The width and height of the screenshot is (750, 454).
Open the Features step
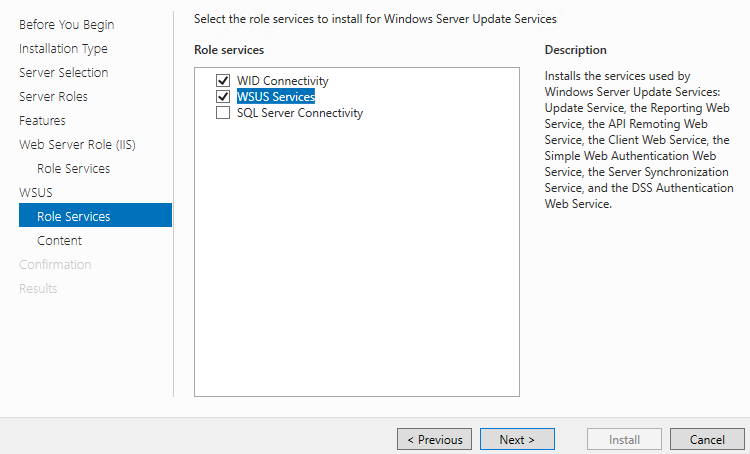pos(42,121)
